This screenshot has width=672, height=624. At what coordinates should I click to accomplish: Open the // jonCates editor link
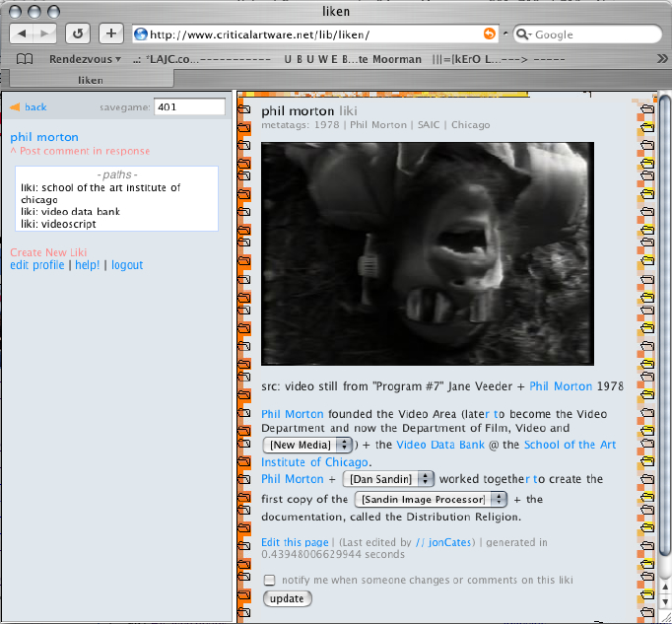click(443, 542)
